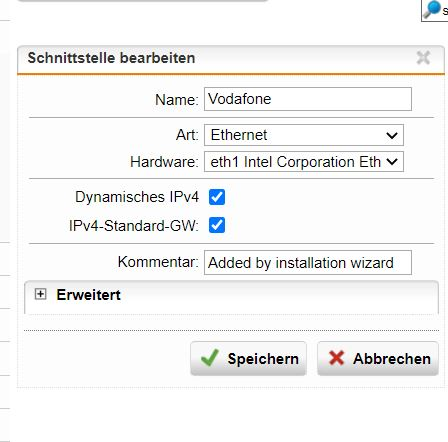
Task: Save changes with the Speichern text
Action: [x=263, y=359]
